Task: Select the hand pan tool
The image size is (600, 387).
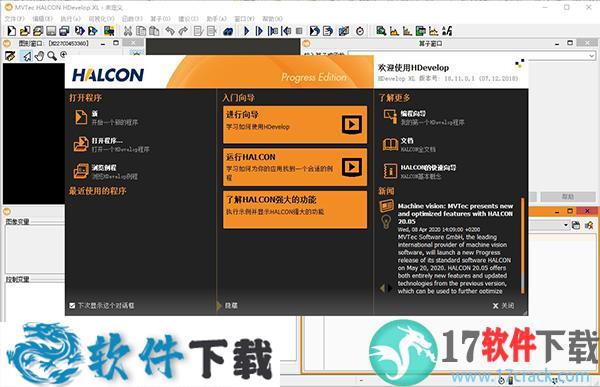Action: 39,56
